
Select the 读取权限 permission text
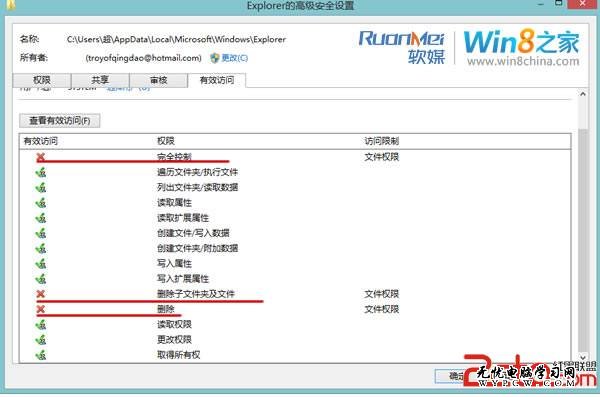pyautogui.click(x=174, y=325)
